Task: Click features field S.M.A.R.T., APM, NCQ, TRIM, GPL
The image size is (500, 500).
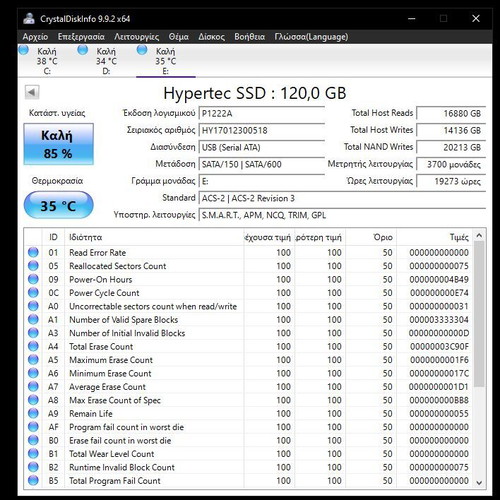Action: 342,215
